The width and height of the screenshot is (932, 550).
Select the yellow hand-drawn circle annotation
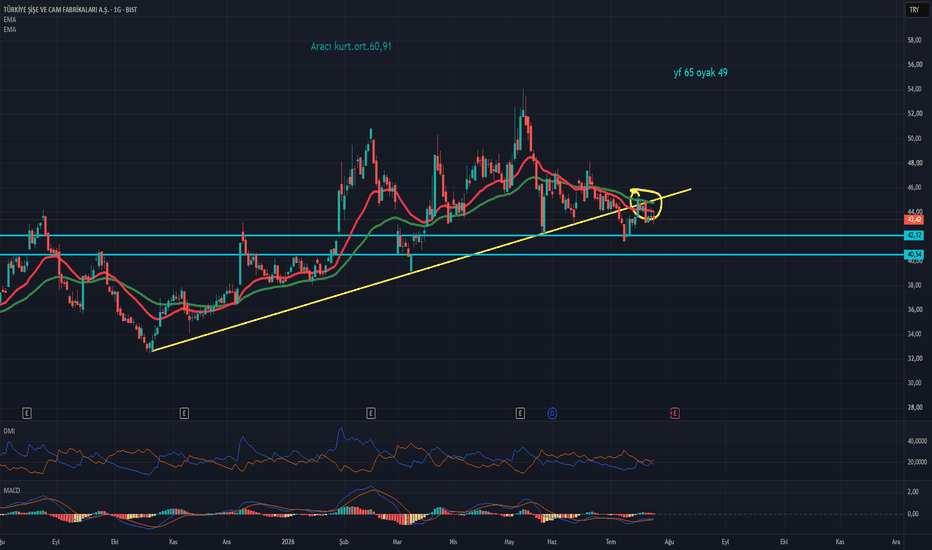[646, 204]
